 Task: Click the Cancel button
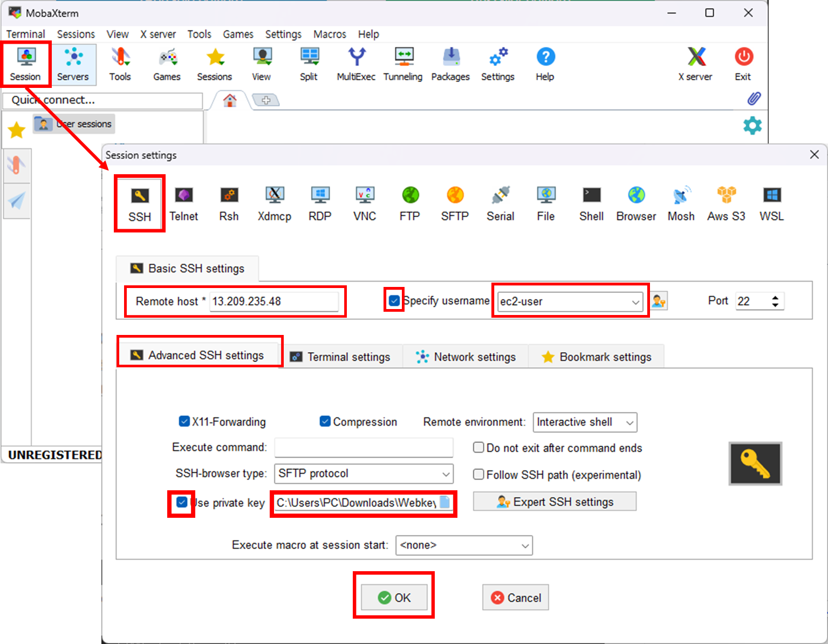(x=516, y=598)
